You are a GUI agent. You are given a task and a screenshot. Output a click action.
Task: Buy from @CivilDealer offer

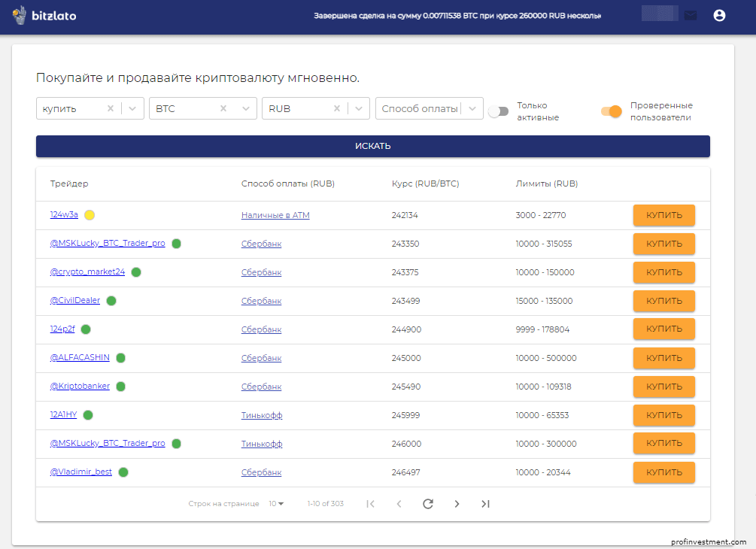664,301
